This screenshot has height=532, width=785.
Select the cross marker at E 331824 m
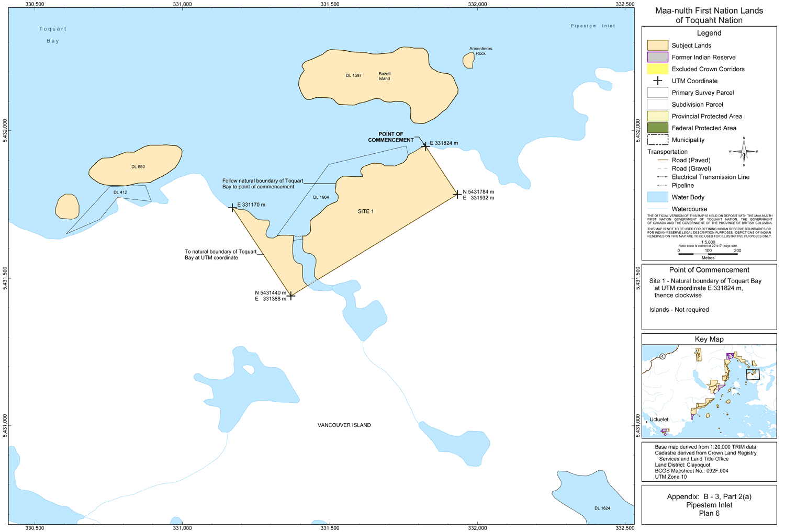click(x=425, y=146)
